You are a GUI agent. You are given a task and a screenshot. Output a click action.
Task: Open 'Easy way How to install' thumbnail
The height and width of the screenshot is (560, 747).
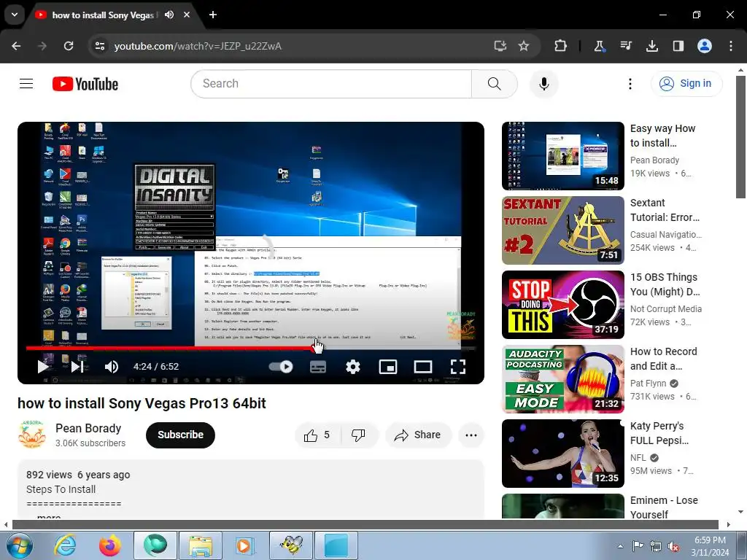pyautogui.click(x=562, y=156)
